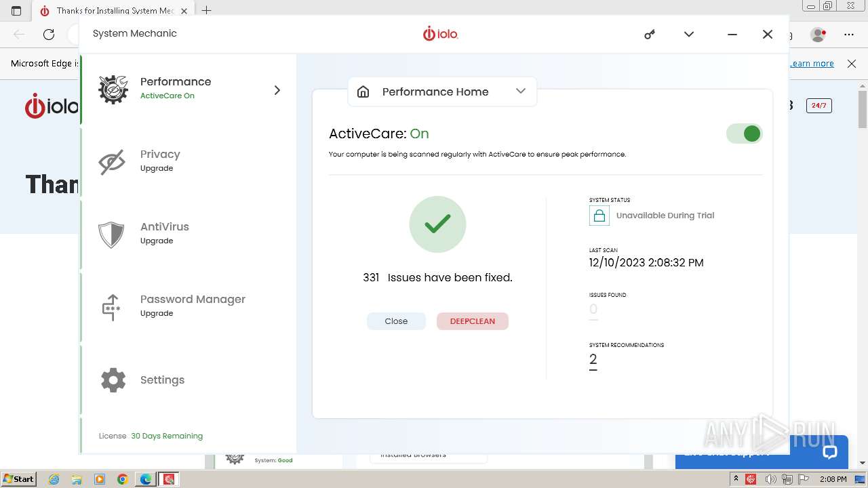
Task: Open the title bar chevron menu
Action: click(689, 34)
